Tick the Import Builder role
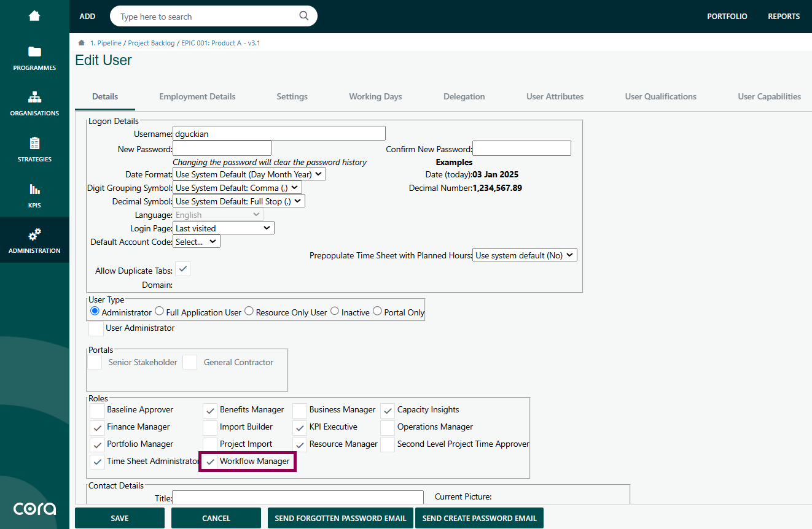 click(210, 428)
